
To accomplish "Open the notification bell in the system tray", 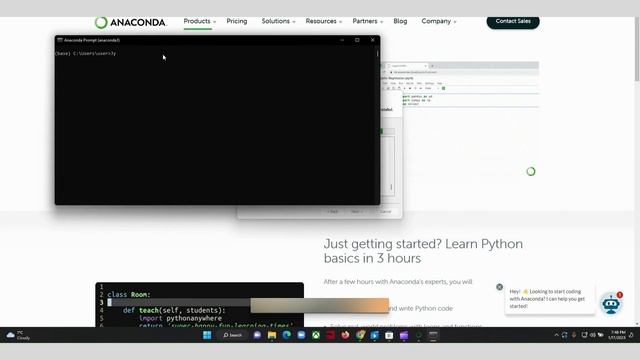I will (x=631, y=335).
